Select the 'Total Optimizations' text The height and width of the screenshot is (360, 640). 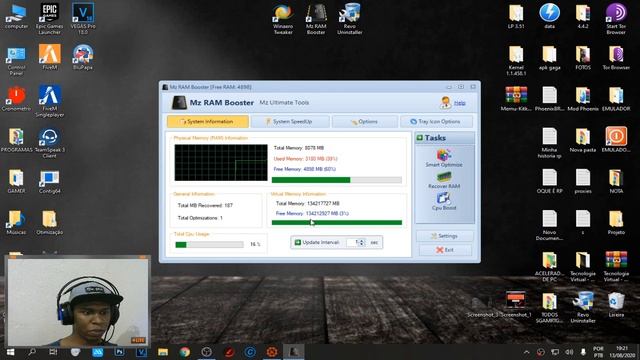point(200,218)
